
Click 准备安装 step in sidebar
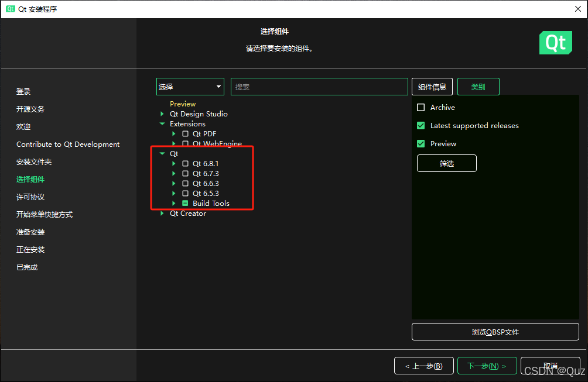coord(30,232)
